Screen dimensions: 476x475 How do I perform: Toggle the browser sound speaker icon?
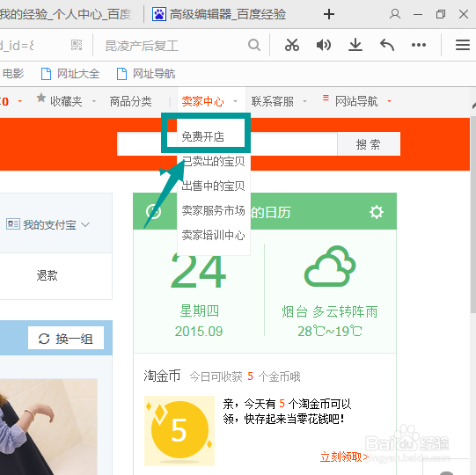(324, 45)
